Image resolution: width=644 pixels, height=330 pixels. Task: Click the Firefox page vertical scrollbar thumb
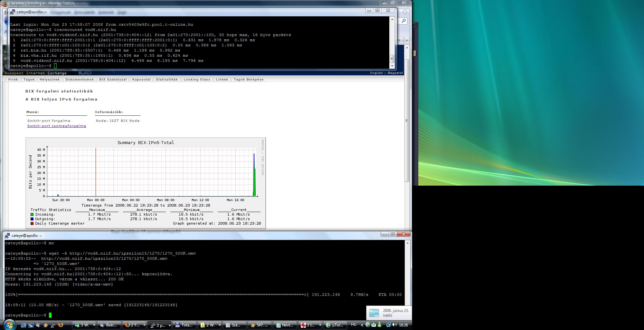point(407,120)
